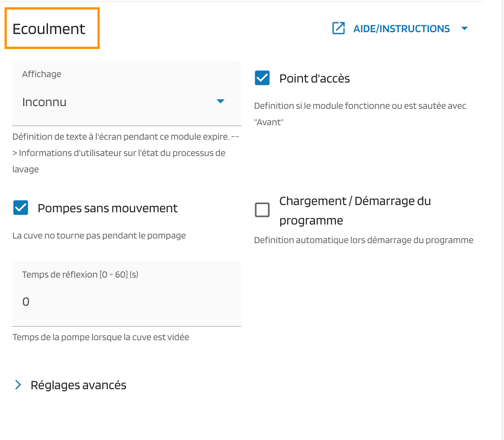
Task: Click the Point d'accès label text
Action: point(315,78)
